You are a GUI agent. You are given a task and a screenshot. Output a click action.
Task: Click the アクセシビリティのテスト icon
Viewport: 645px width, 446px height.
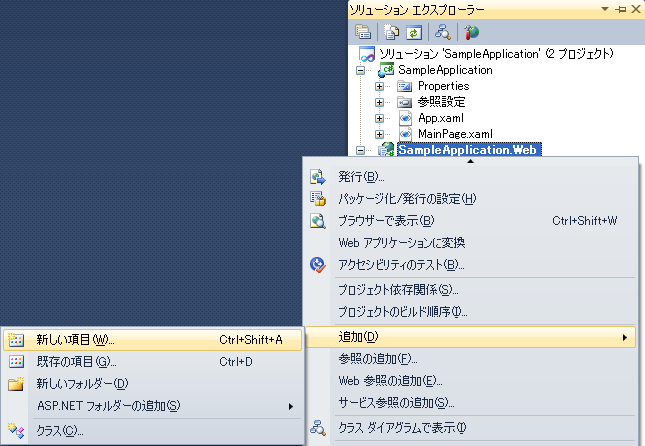tap(318, 265)
